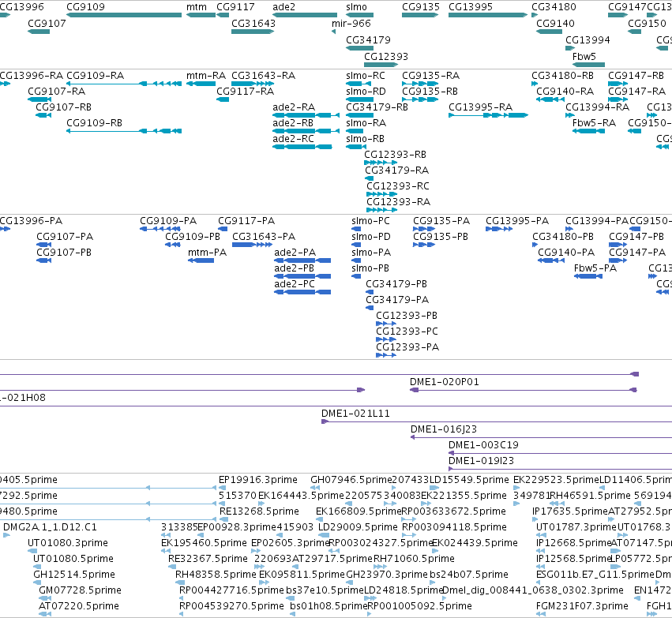This screenshot has width=672, height=618.
Task: Select the CG12393-RB transcript label
Action: pyautogui.click(x=395, y=155)
